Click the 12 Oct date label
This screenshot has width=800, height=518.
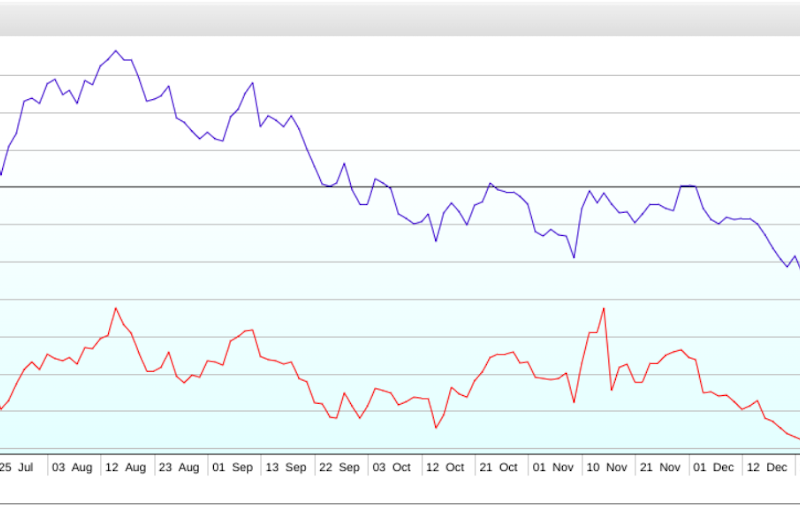[x=444, y=467]
